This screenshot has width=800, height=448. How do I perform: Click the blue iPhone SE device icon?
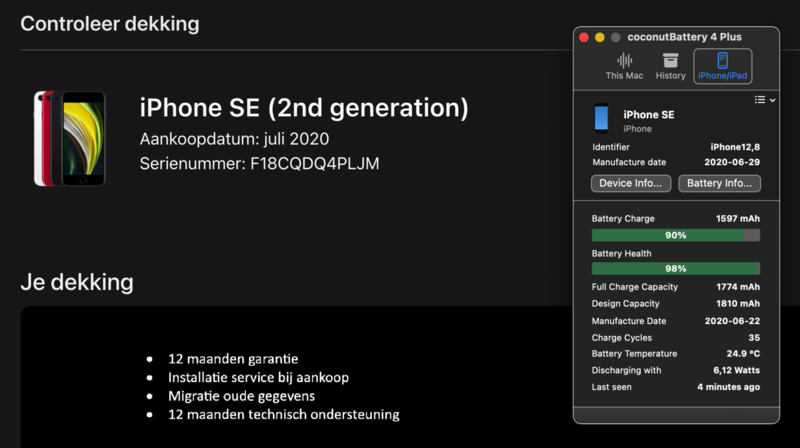[602, 118]
